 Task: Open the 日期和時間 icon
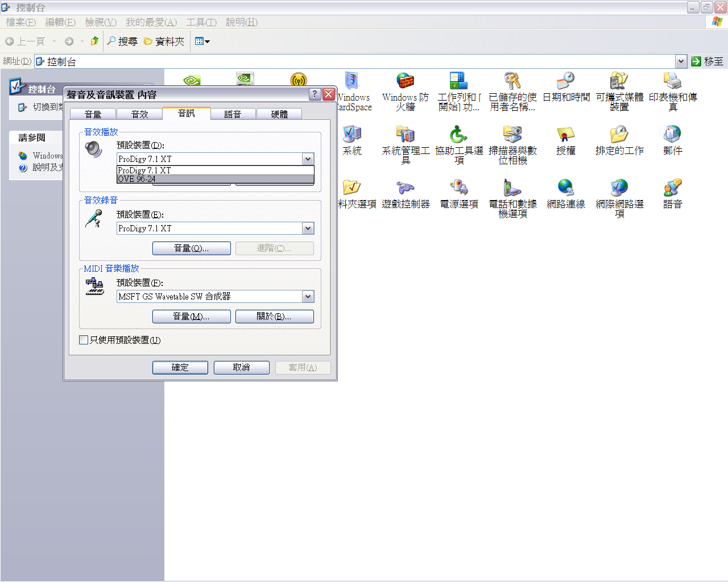point(566,87)
